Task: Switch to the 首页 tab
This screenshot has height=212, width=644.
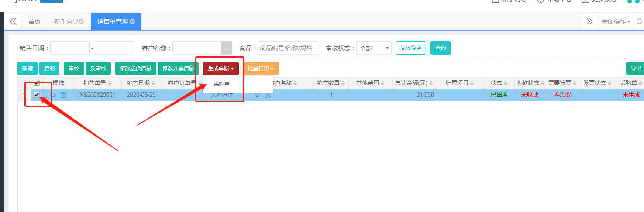Action: point(34,21)
